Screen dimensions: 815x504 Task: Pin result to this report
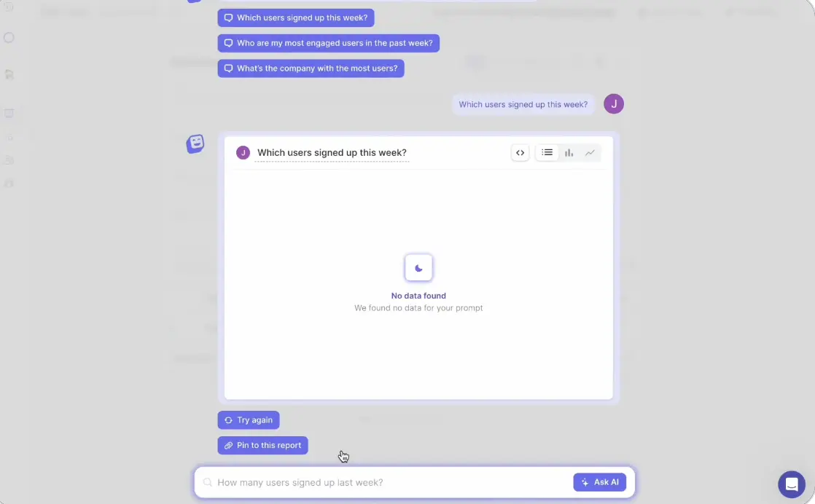pyautogui.click(x=262, y=445)
